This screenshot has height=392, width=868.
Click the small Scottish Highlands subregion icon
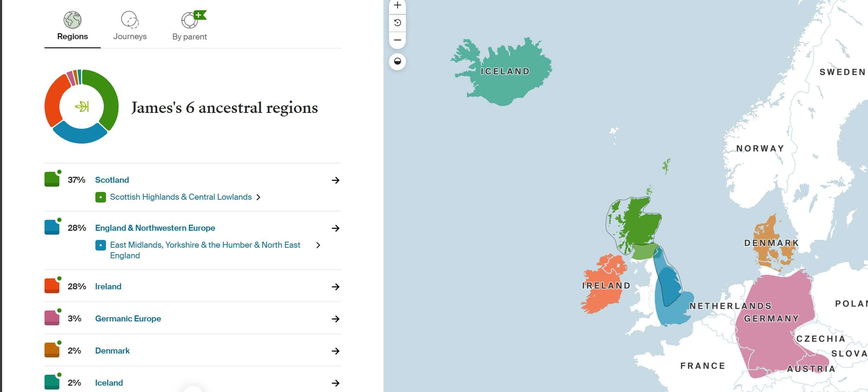(x=101, y=197)
